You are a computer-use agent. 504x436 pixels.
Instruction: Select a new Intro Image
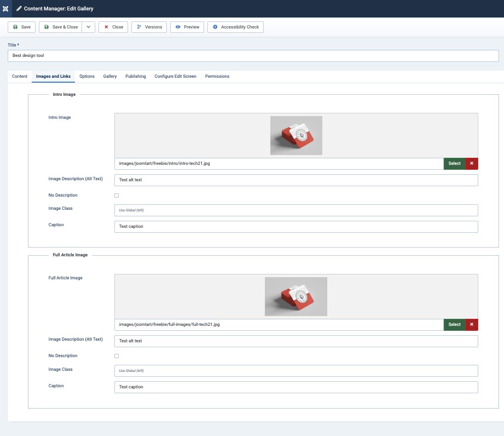[454, 163]
